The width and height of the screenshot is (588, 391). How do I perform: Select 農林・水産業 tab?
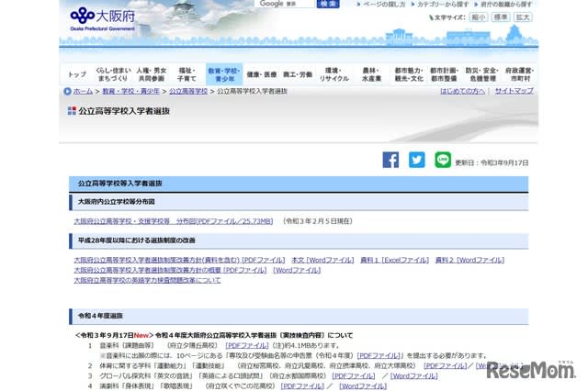point(371,74)
